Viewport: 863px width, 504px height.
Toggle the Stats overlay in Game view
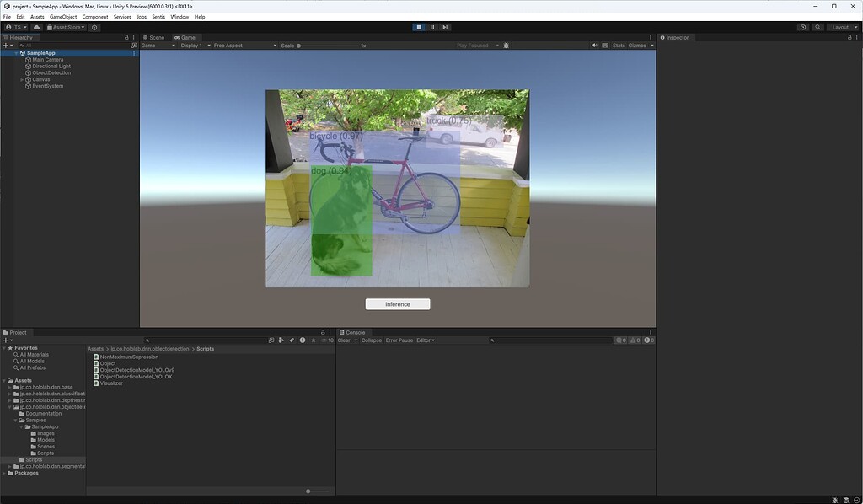[618, 46]
